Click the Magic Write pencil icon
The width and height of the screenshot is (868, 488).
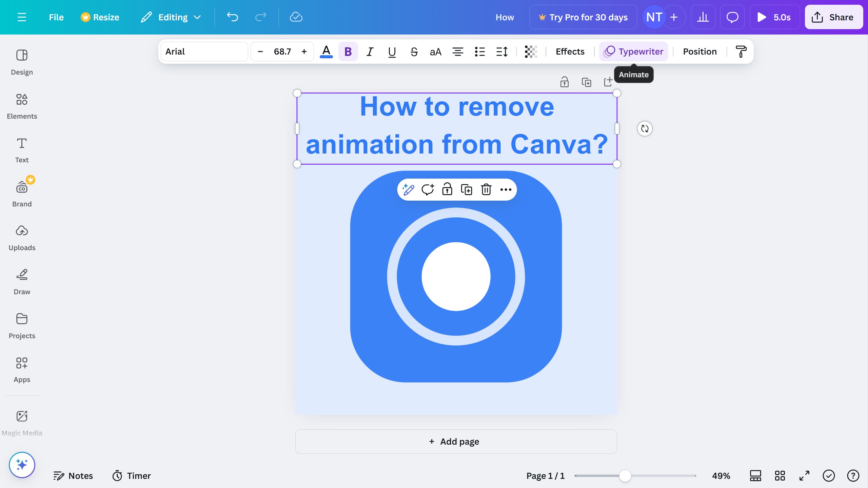pos(408,189)
